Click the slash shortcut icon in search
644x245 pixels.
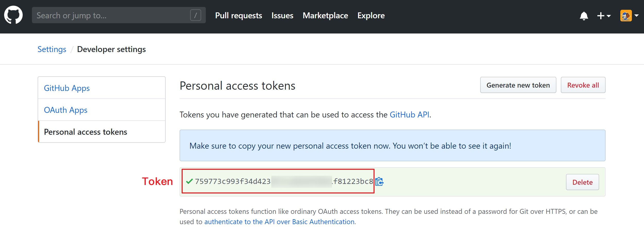tap(196, 15)
